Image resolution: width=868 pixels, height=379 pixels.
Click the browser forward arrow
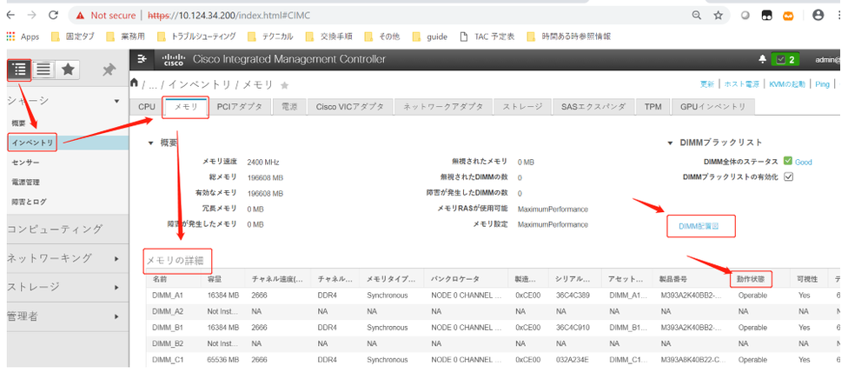pyautogui.click(x=32, y=16)
